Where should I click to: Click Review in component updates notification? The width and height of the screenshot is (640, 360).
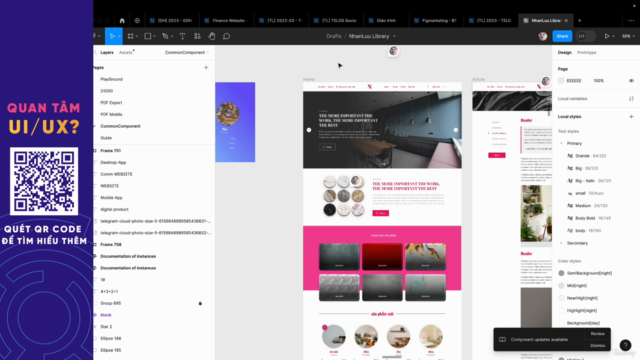coord(597,334)
